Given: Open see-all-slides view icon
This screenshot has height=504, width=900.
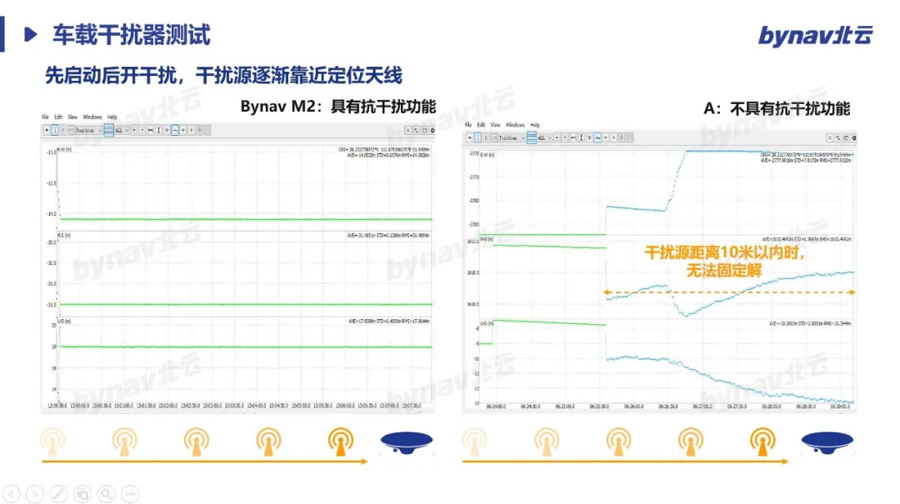Looking at the screenshot, I should (82, 494).
